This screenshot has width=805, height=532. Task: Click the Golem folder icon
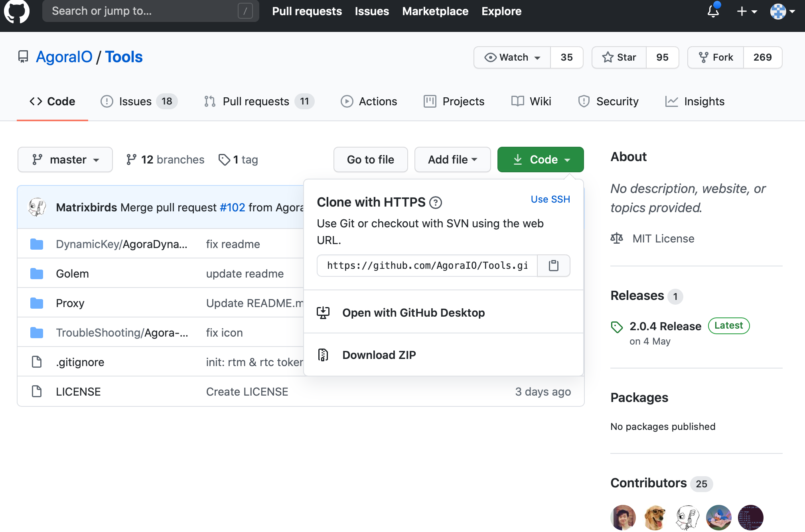(37, 274)
